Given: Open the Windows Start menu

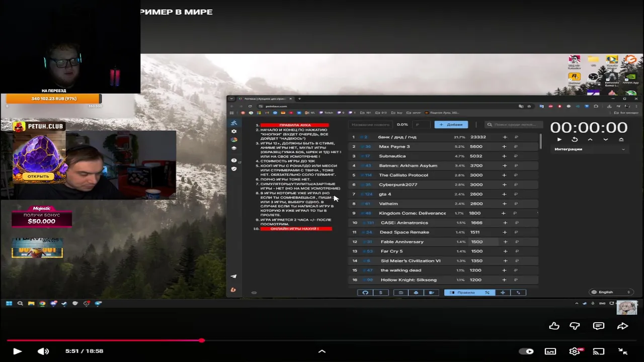Looking at the screenshot, I should click(9, 303).
